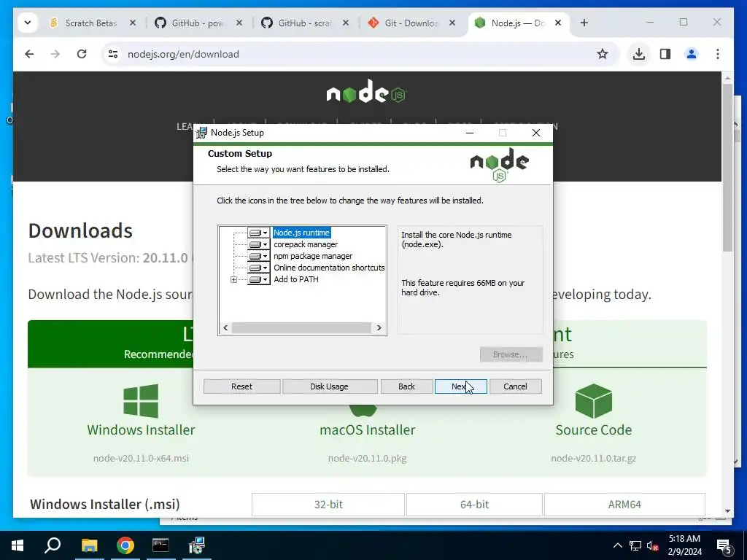Click Next in Node.js Setup
The height and width of the screenshot is (560, 747).
click(x=461, y=386)
